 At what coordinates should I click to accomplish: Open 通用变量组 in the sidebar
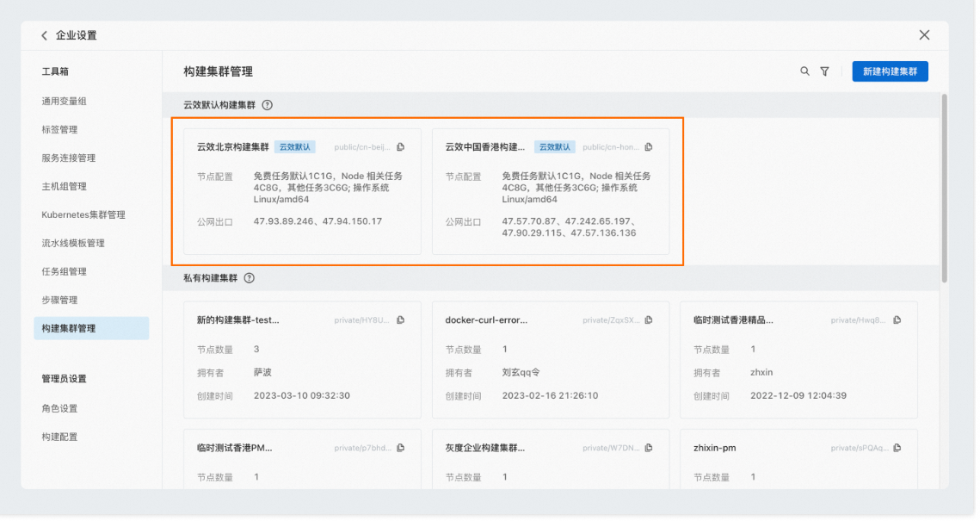pyautogui.click(x=65, y=102)
